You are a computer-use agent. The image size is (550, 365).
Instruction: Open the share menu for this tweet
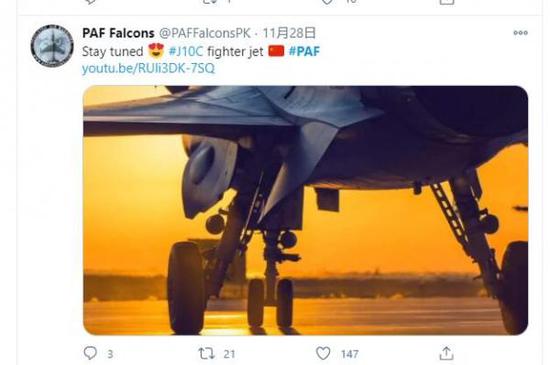pyautogui.click(x=447, y=353)
